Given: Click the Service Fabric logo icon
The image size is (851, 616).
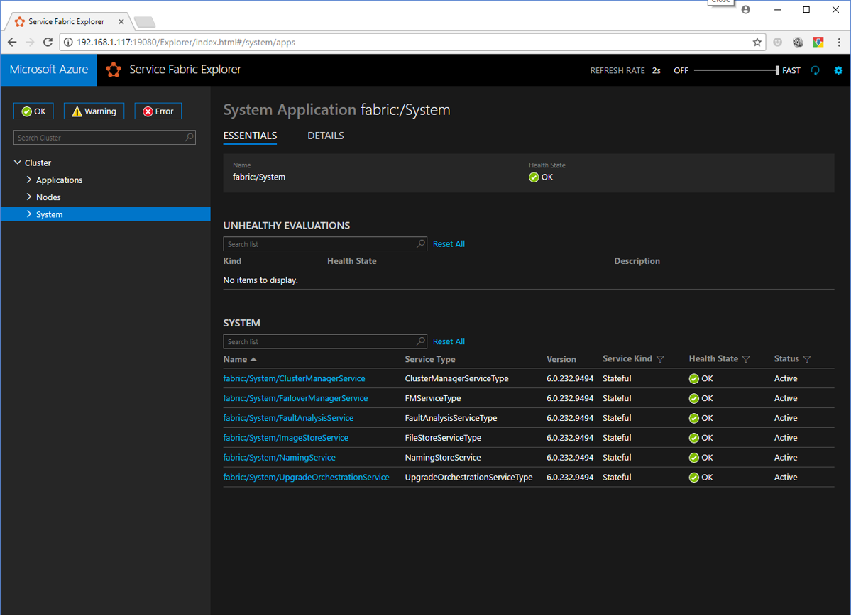Looking at the screenshot, I should click(114, 70).
